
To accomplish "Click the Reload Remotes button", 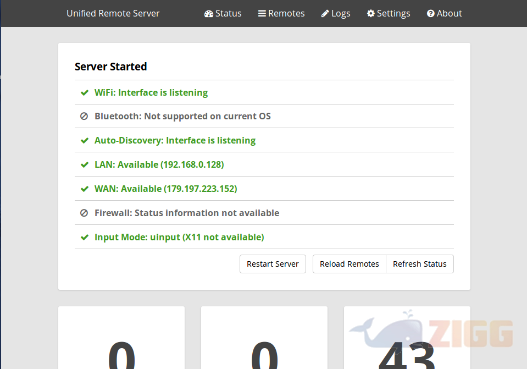I will [350, 264].
